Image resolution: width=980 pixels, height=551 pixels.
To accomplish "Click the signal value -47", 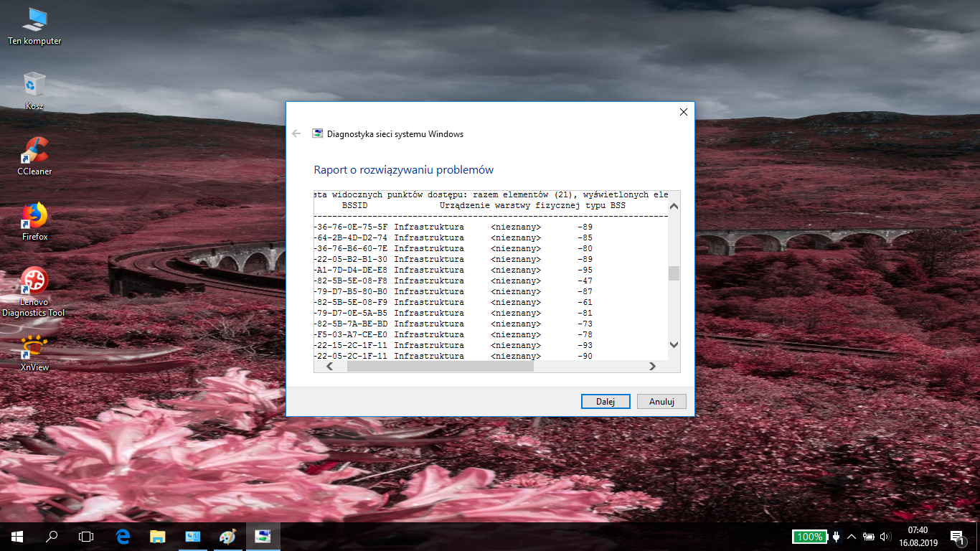I will tap(585, 281).
